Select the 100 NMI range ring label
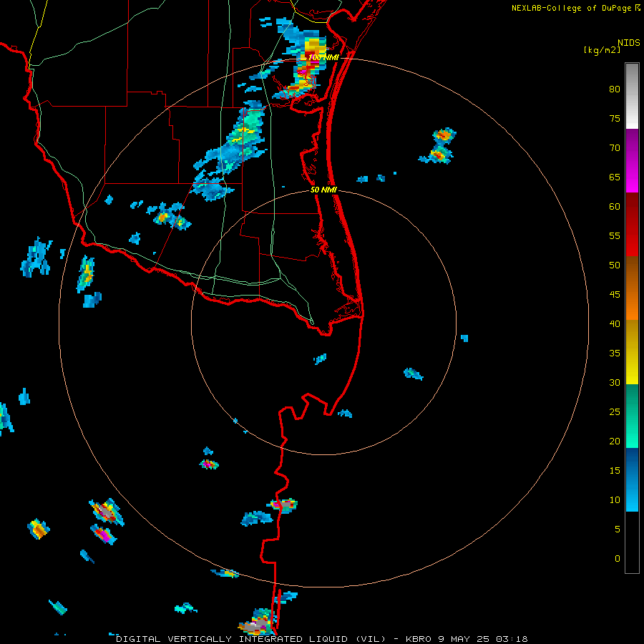The width and height of the screenshot is (644, 644). (323, 57)
